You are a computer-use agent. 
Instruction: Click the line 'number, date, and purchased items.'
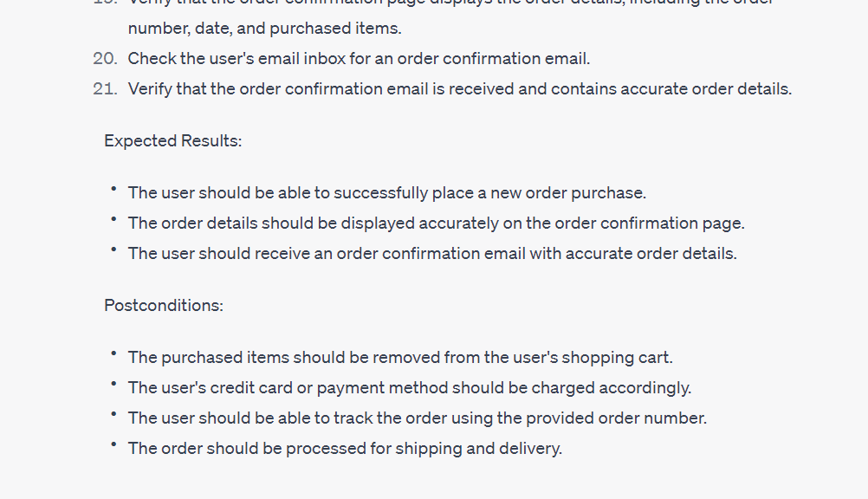pyautogui.click(x=264, y=29)
